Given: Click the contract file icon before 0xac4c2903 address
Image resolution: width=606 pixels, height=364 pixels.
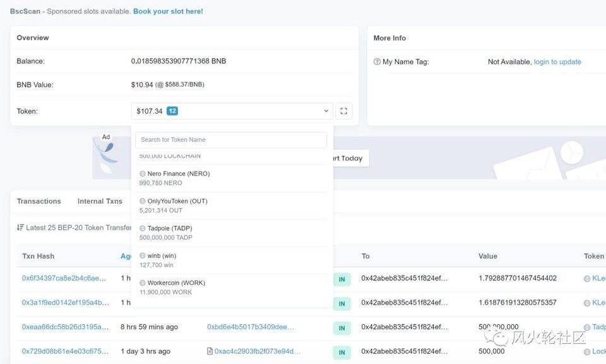Looking at the screenshot, I should pos(210,351).
